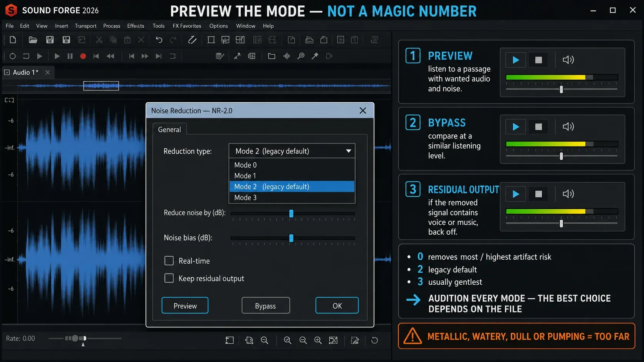Image resolution: width=644 pixels, height=362 pixels.
Task: Save file using the first floppy icon
Action: coord(50,40)
